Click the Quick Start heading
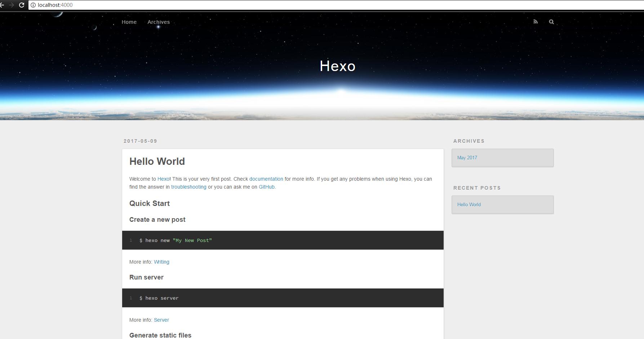This screenshot has width=644, height=339. pos(150,203)
